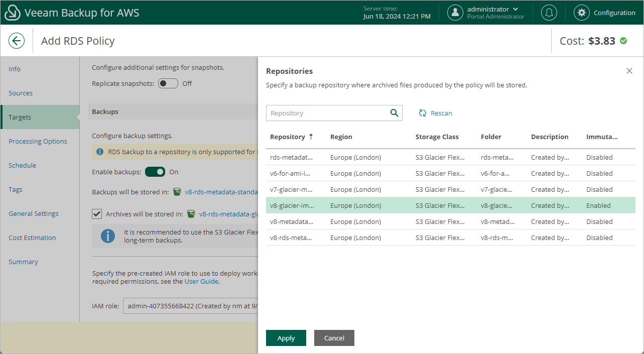Go to the Sources step
644x354 pixels.
click(x=21, y=93)
